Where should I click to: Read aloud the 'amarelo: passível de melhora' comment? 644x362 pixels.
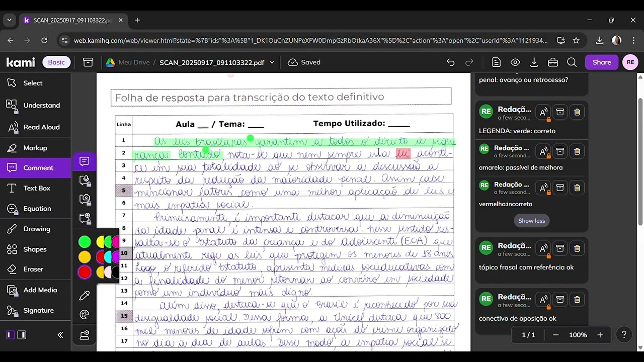click(x=543, y=151)
